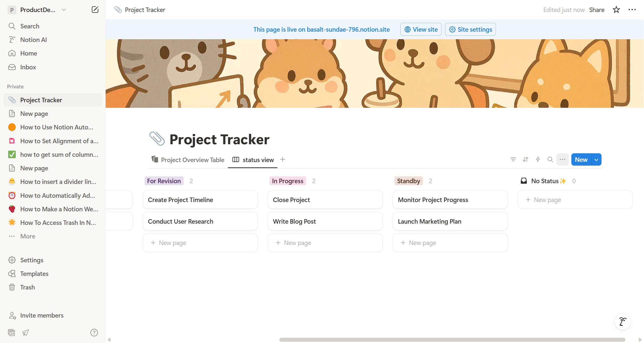Add New page under In Progress
Screen dimensions: 644x343
coord(325,243)
